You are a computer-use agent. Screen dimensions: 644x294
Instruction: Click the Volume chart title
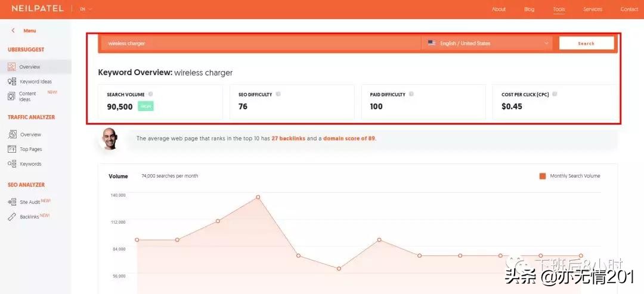pyautogui.click(x=118, y=176)
